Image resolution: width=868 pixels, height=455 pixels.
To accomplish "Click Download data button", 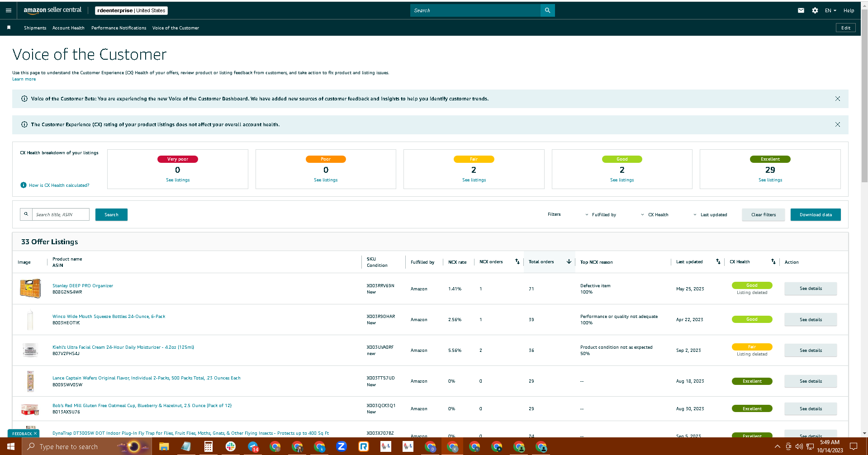I will pos(816,214).
